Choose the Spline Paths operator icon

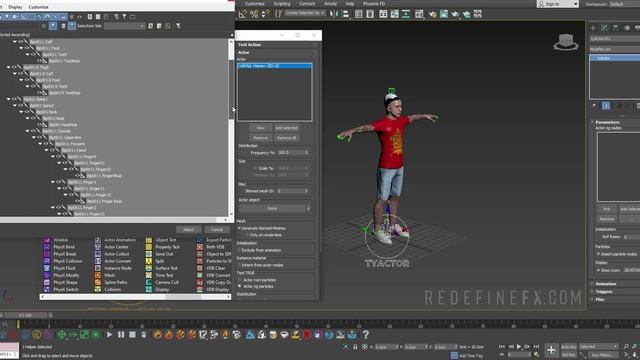pos(98,282)
